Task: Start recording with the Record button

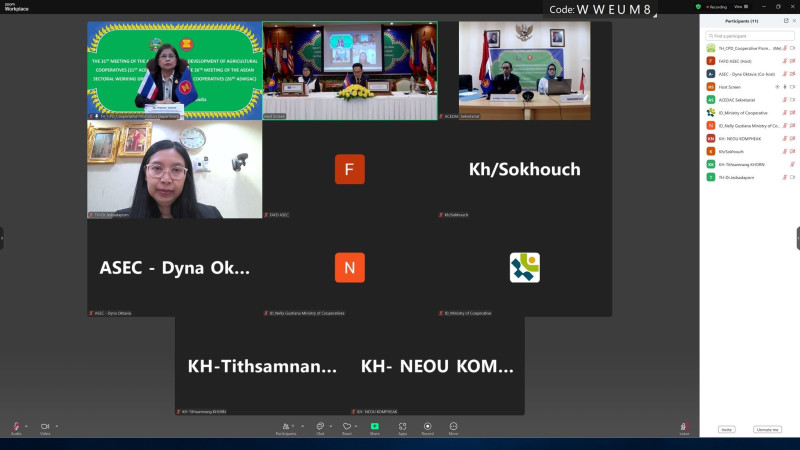Action: [428, 428]
